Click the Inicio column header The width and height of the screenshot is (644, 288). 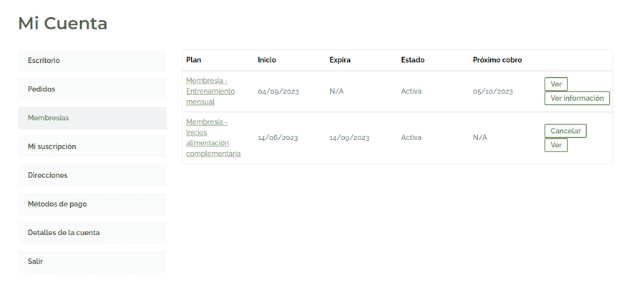(267, 60)
